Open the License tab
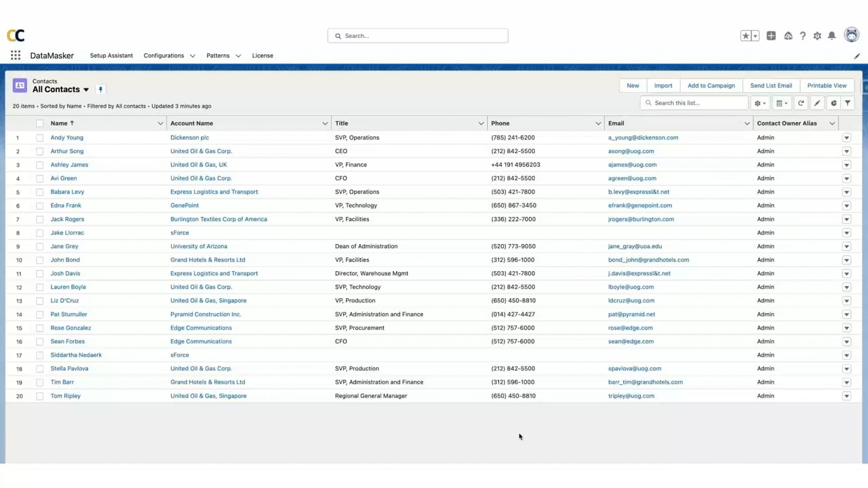This screenshot has width=868, height=488. [x=262, y=56]
